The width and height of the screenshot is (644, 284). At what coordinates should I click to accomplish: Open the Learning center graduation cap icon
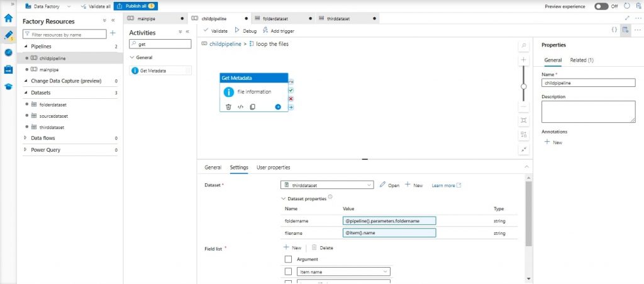pos(9,87)
